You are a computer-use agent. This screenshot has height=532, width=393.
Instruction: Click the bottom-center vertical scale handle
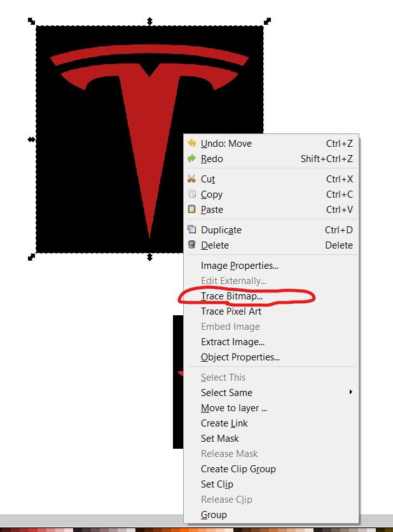149,257
